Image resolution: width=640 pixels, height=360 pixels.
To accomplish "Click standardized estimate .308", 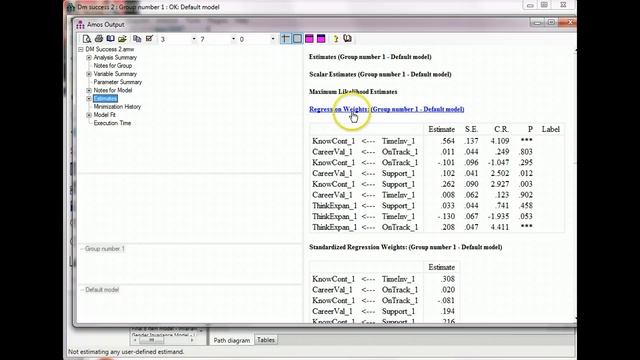I will 448,279.
